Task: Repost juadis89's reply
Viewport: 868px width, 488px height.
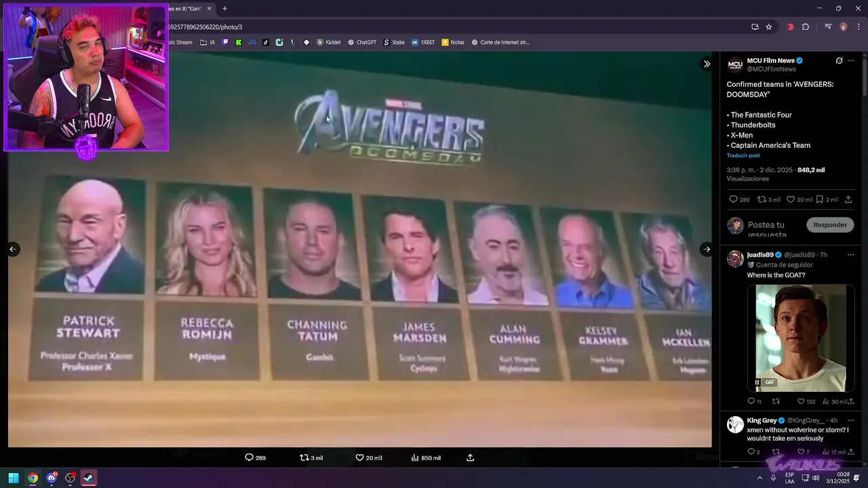Action: point(776,401)
